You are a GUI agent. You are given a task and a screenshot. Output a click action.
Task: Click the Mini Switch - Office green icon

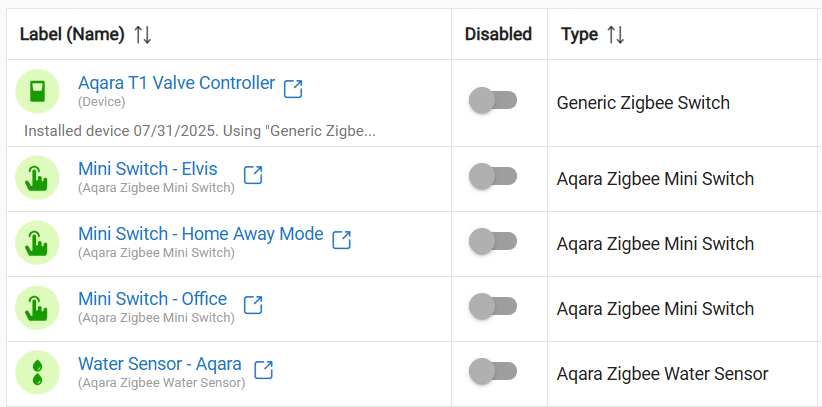pos(37,308)
